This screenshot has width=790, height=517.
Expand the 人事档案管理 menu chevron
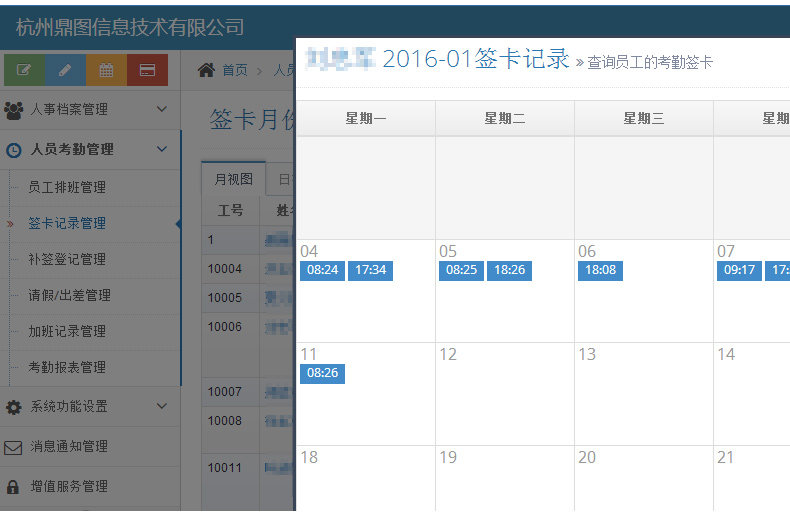click(162, 109)
